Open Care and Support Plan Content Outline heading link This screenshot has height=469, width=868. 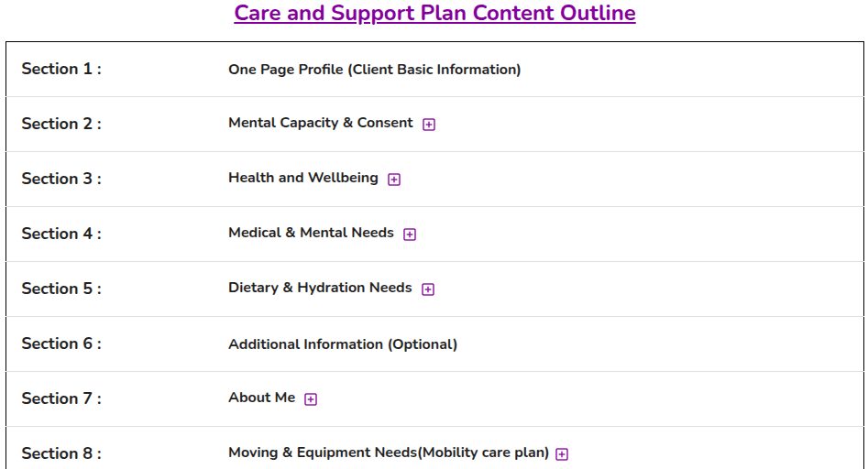[434, 13]
